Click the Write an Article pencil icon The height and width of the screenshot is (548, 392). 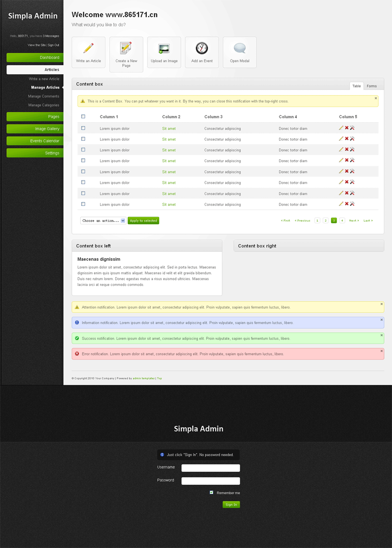pos(89,48)
